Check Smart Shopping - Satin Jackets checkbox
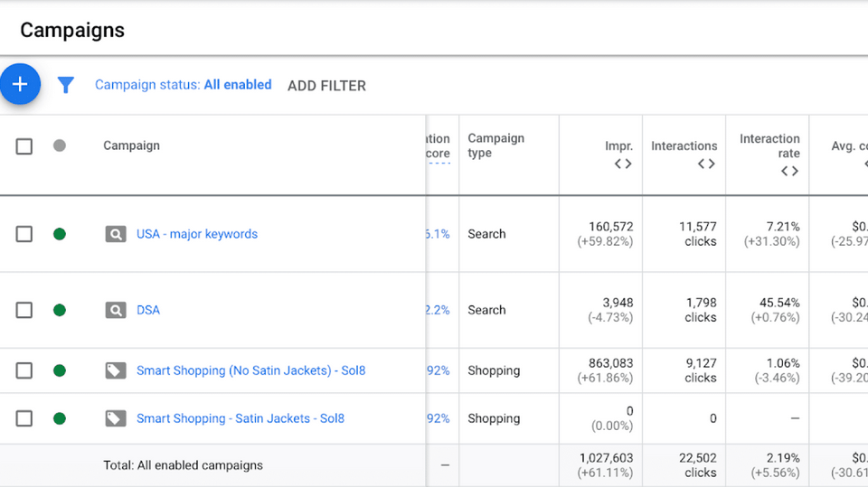Viewport: 868px width, 487px height. coord(24,418)
